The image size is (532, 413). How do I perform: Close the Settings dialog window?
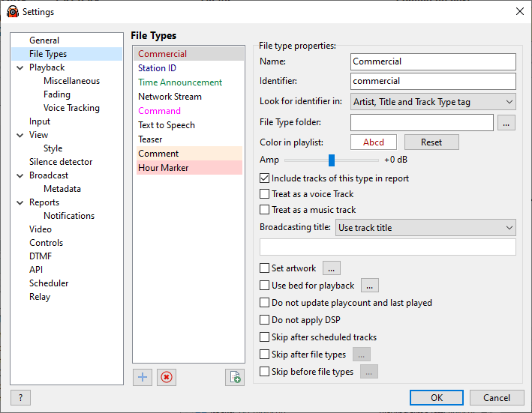click(x=519, y=11)
